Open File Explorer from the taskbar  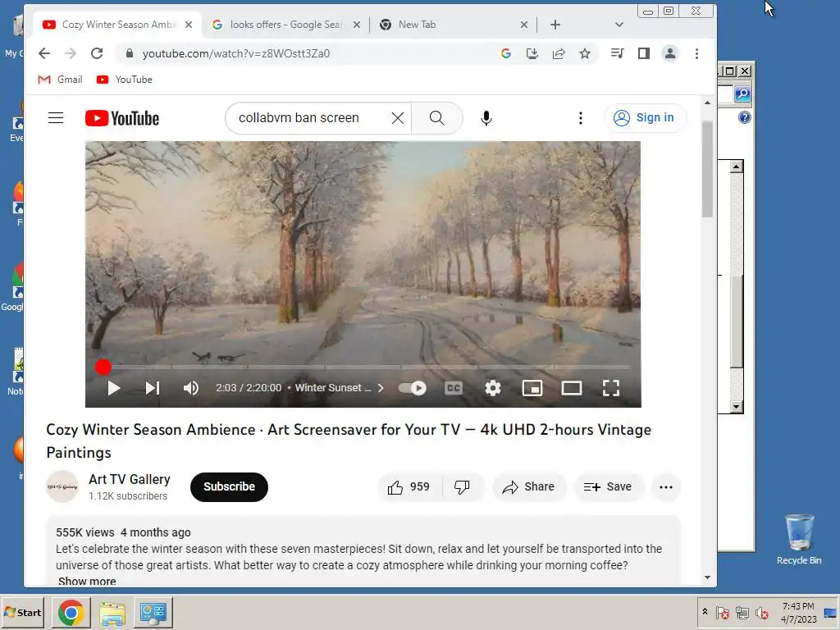112,612
